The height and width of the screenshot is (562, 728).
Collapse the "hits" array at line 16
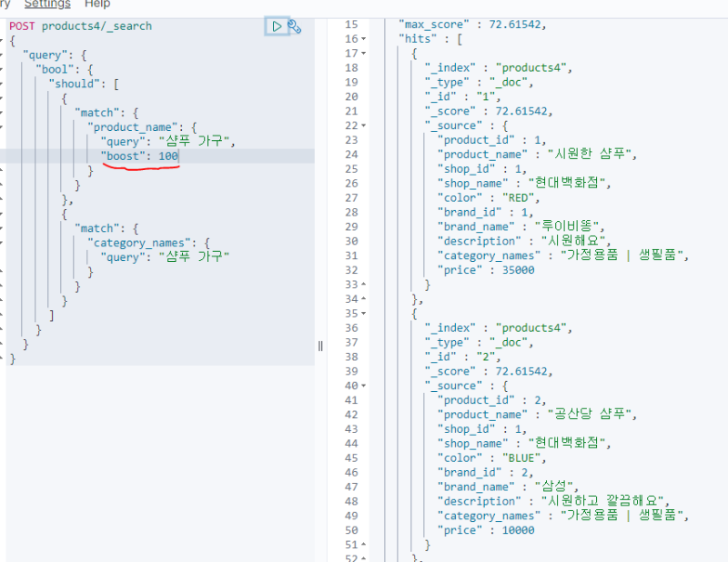click(364, 39)
